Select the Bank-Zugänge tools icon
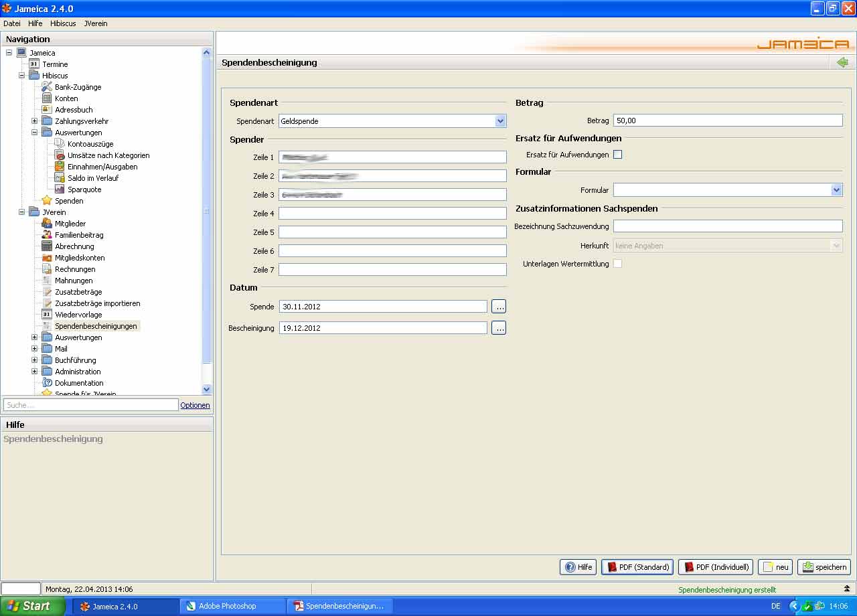 tap(47, 87)
